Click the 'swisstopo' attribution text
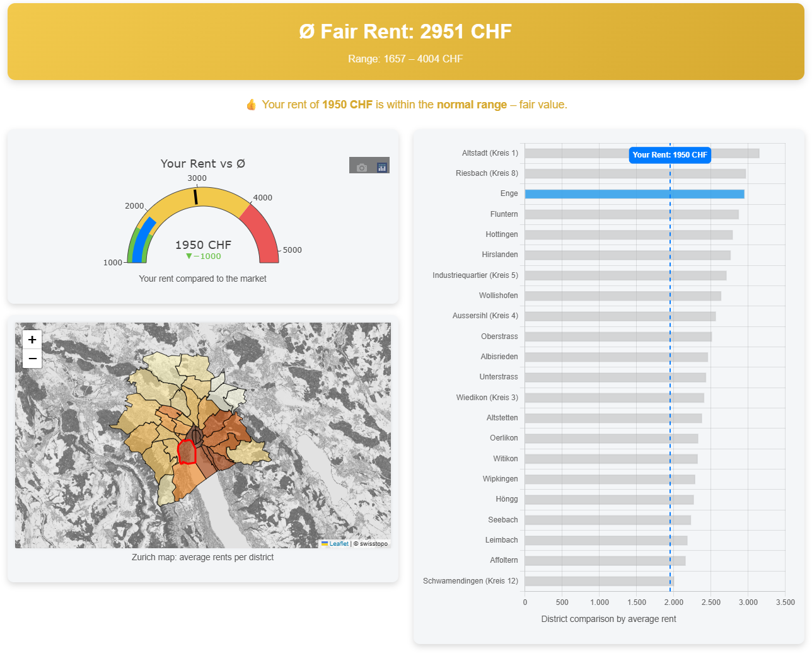This screenshot has height=656, width=812. (373, 544)
